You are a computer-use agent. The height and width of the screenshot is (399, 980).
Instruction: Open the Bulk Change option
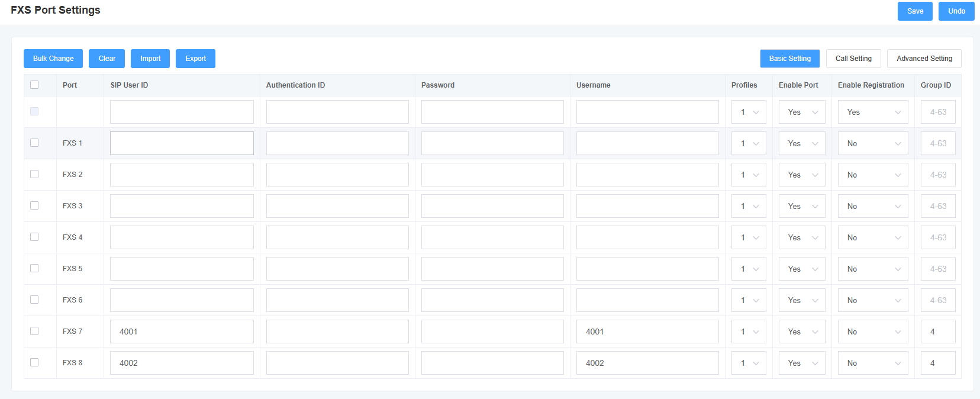pos(53,59)
